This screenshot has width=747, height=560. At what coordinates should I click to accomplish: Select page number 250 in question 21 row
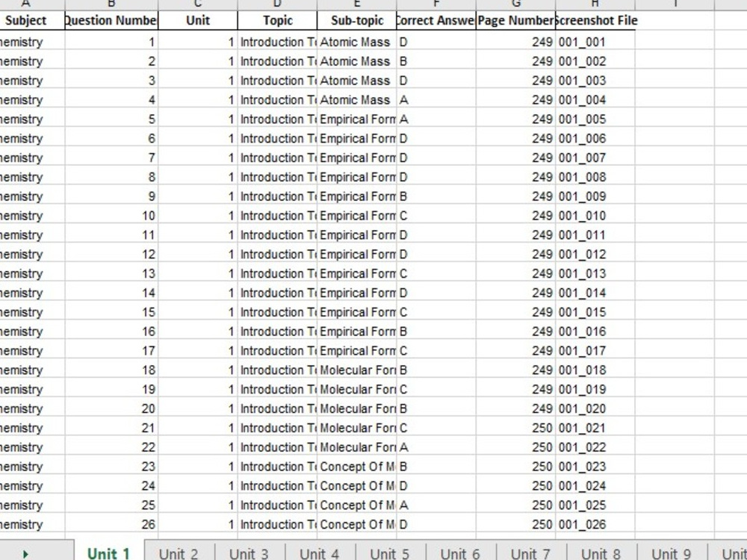pos(516,428)
